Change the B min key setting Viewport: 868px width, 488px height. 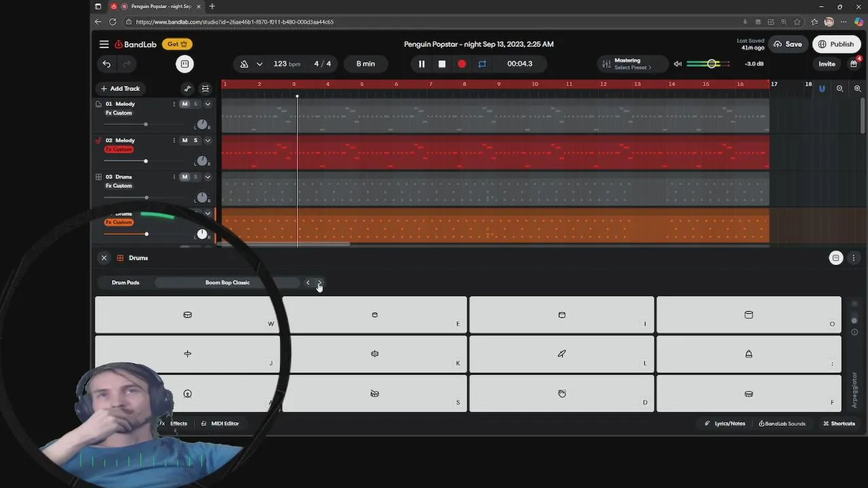(x=366, y=64)
